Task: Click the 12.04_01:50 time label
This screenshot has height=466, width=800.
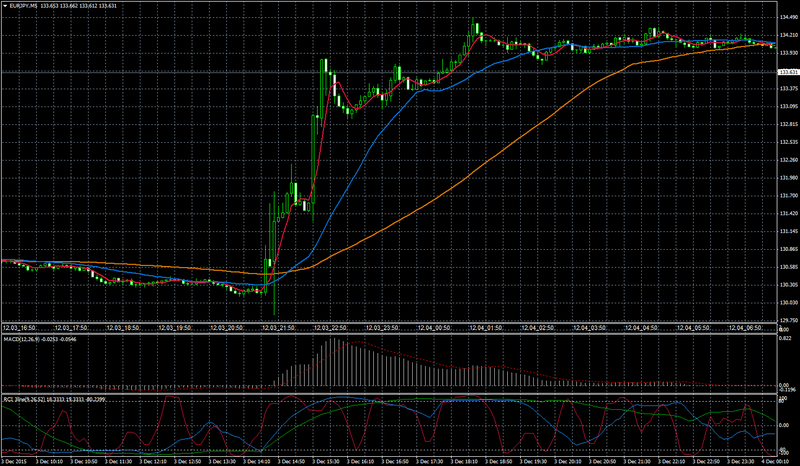Action: [x=485, y=328]
